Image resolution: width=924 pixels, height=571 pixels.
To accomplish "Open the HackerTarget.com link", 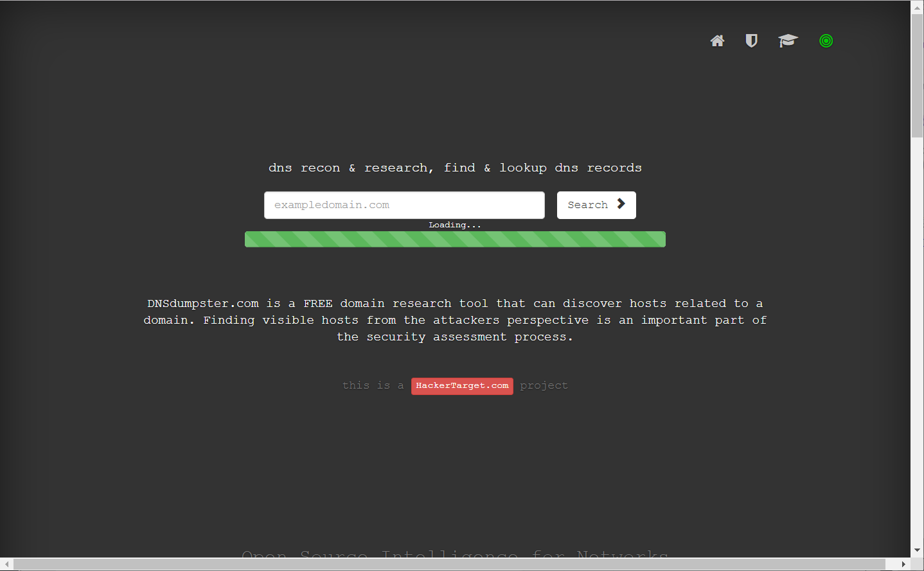I will pos(462,386).
